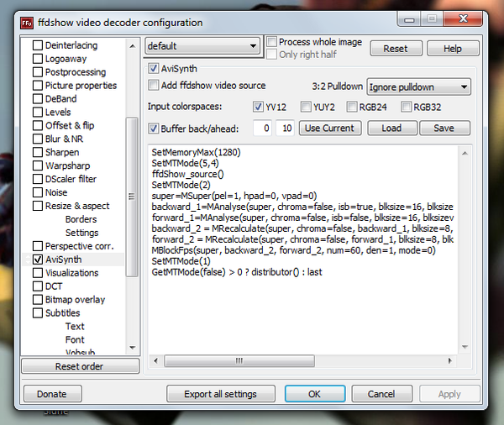This screenshot has width=504, height=425.
Task: Click script editor horizontal scrollbar thumb
Action: (x=239, y=360)
